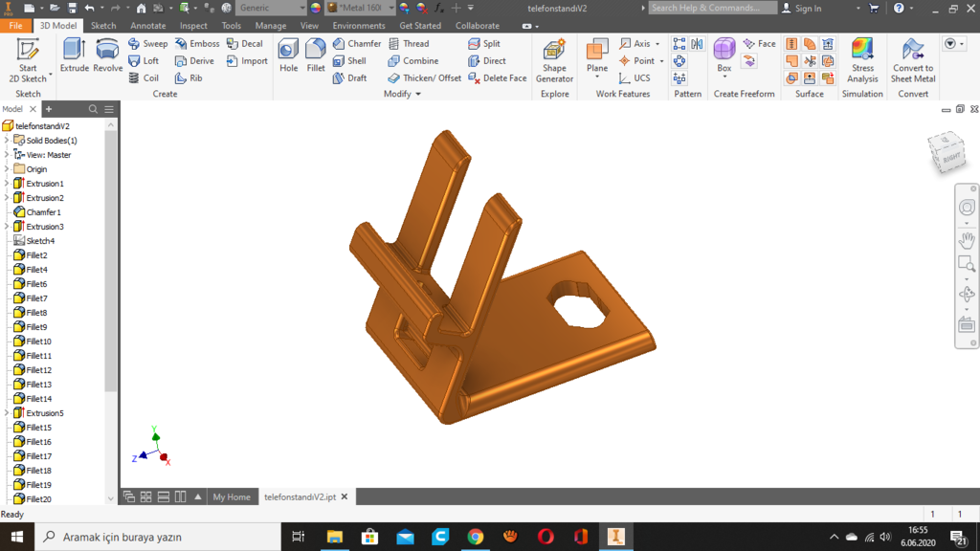This screenshot has width=980, height=551.
Task: Activate the Thread tool
Action: [x=409, y=44]
